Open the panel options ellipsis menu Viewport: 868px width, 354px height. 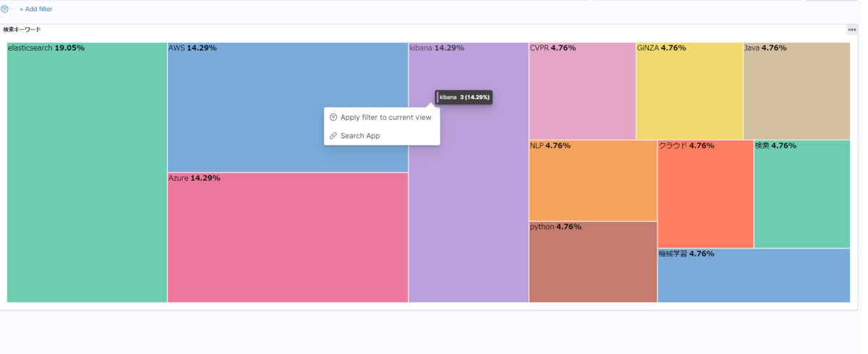point(852,30)
